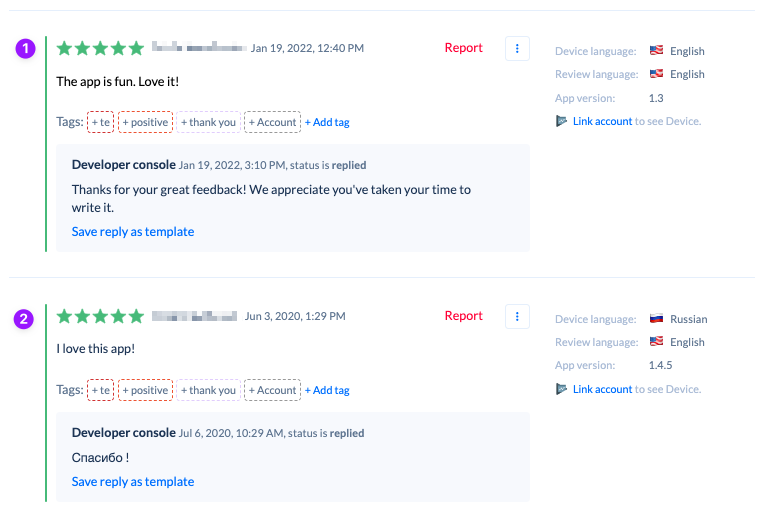
Task: Add the 'Account' tag to review 2
Action: point(272,390)
